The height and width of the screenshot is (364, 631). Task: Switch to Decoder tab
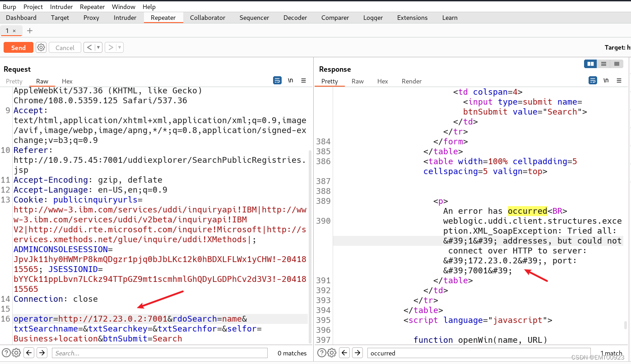coord(295,18)
